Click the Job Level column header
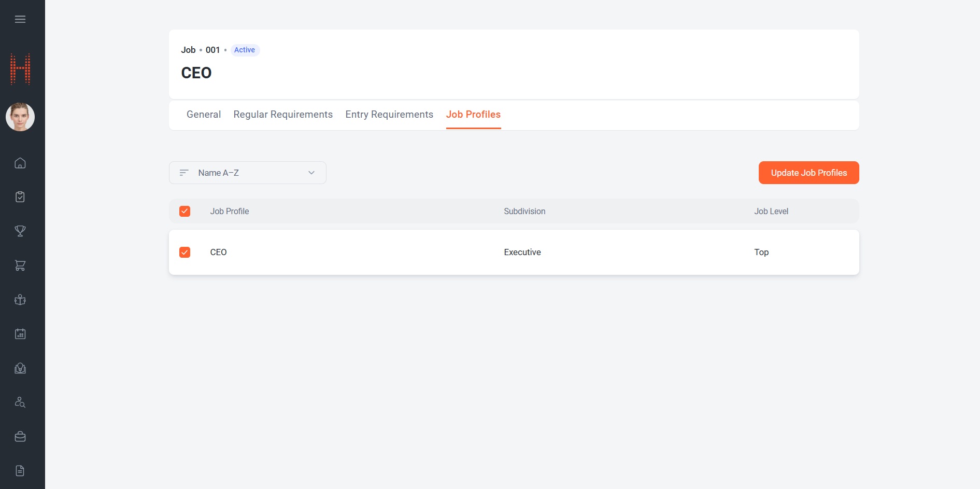Screen dimensions: 980x489 click(x=771, y=211)
